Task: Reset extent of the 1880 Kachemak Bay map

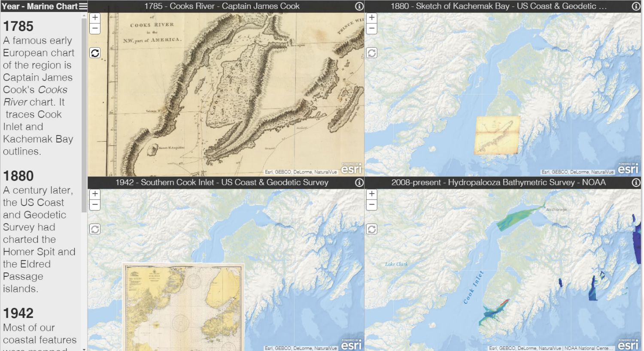Action: (x=372, y=53)
